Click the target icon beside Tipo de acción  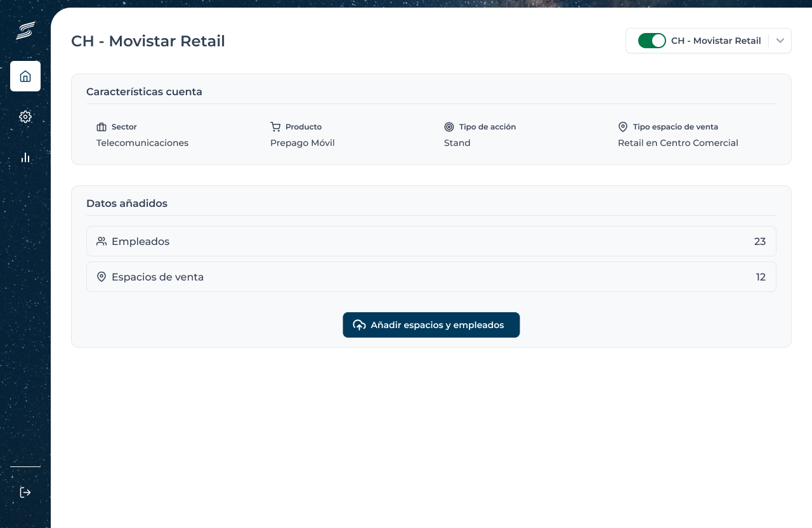(x=449, y=127)
